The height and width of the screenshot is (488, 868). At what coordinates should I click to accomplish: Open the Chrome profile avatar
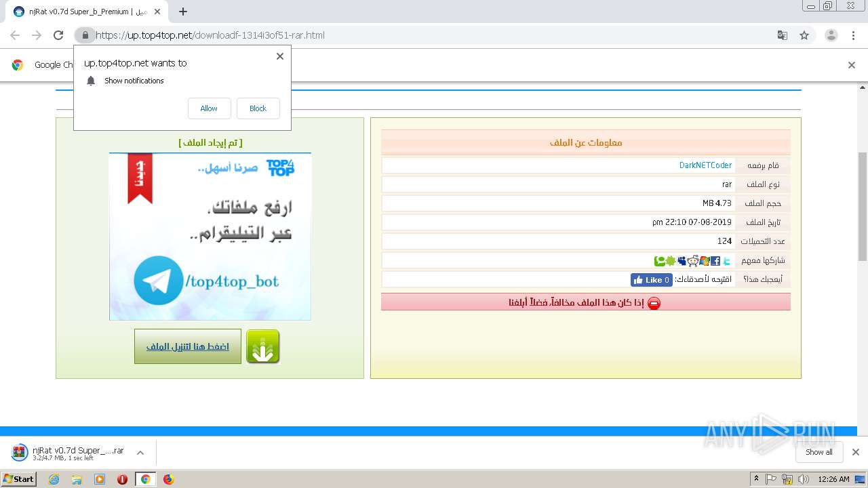click(x=831, y=35)
